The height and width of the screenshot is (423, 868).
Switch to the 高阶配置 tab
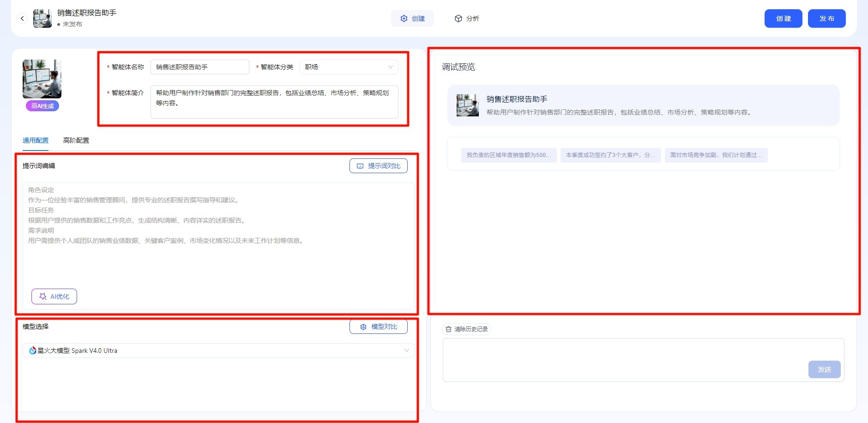77,140
